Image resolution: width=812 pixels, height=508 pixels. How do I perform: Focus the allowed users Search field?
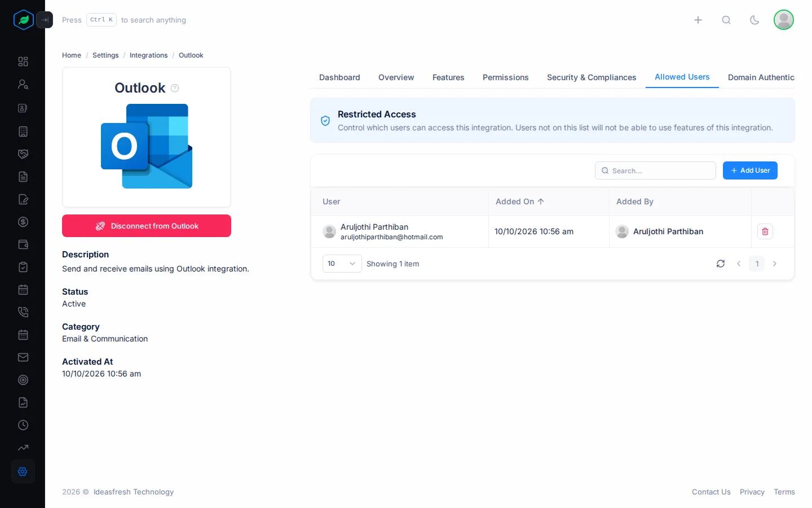(x=655, y=170)
